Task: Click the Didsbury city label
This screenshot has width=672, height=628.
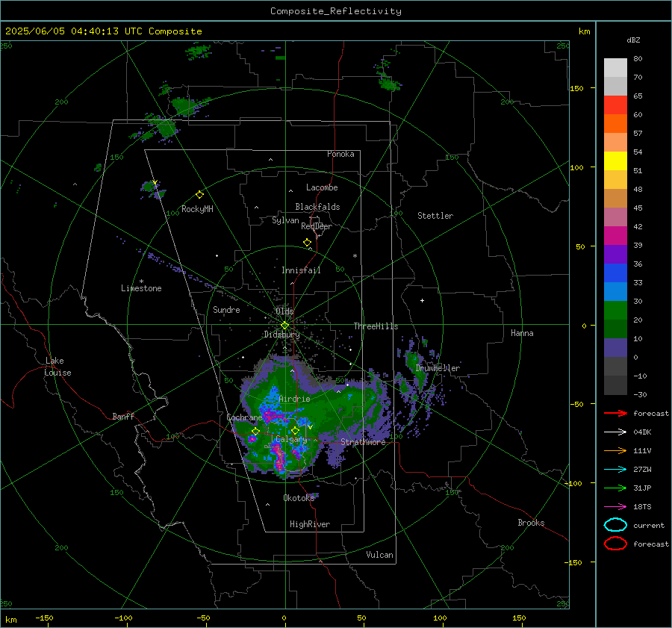Action: tap(281, 335)
